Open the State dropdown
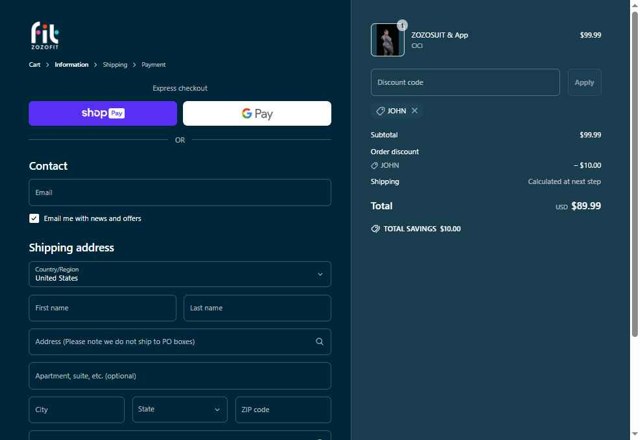This screenshot has width=640, height=440. (180, 409)
